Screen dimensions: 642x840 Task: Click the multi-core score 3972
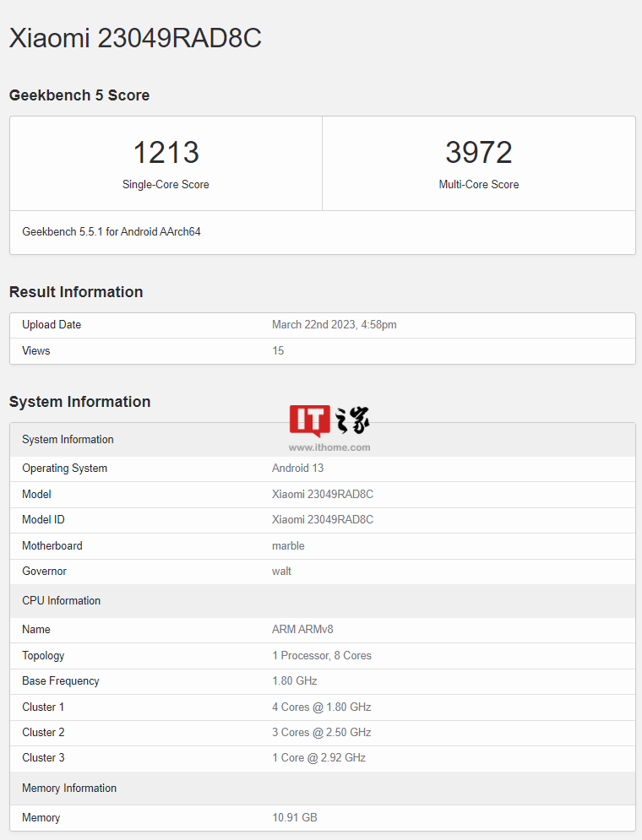(479, 153)
